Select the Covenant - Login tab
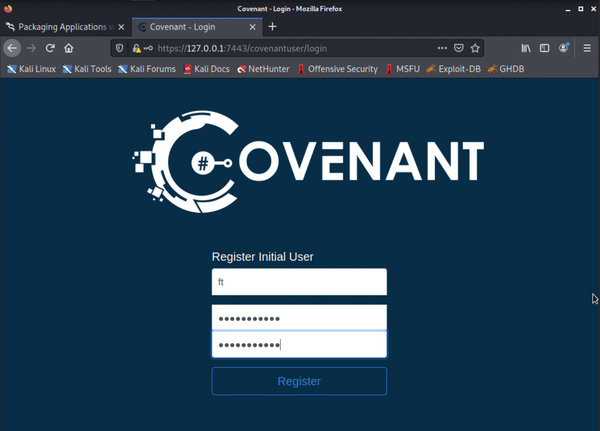 click(x=197, y=27)
